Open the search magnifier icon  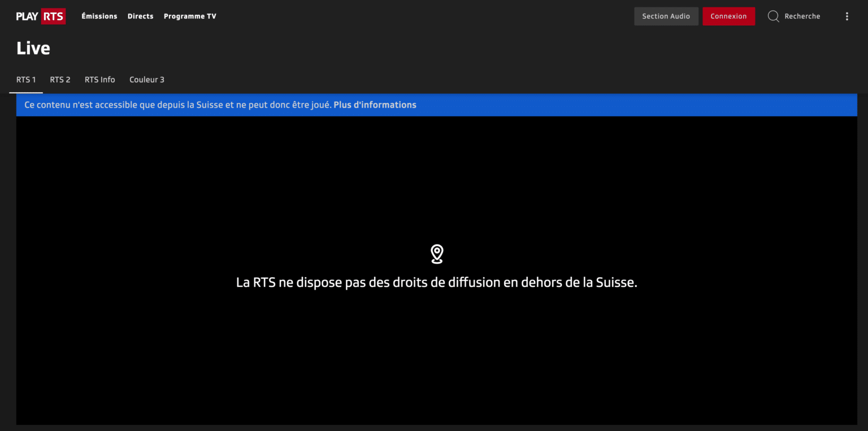click(773, 16)
